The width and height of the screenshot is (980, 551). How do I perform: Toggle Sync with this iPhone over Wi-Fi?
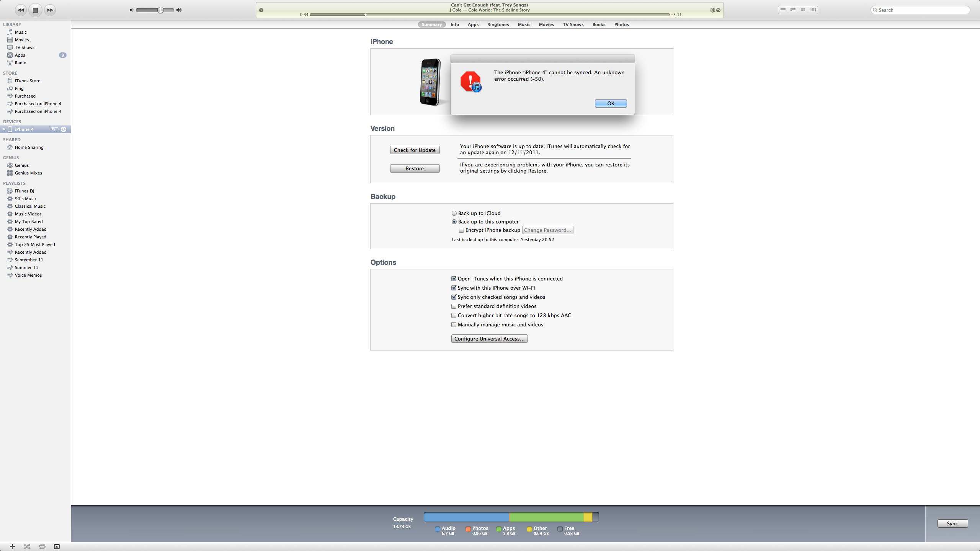454,288
